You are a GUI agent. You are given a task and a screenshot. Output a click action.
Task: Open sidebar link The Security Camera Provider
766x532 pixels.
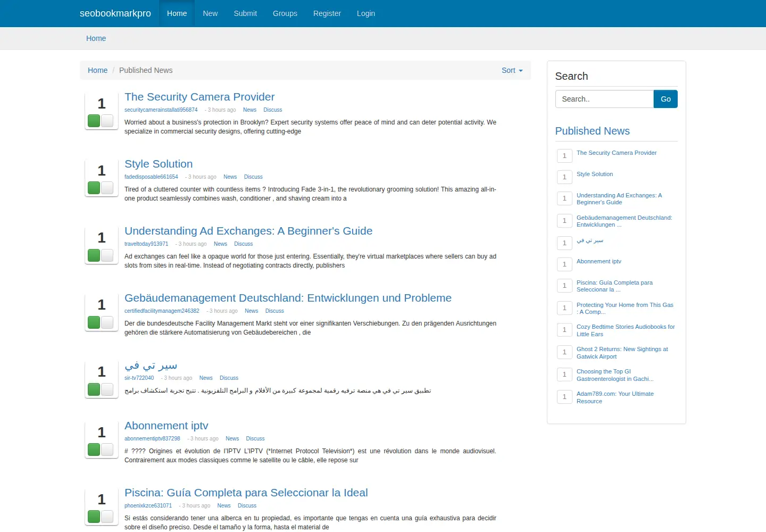tap(617, 153)
